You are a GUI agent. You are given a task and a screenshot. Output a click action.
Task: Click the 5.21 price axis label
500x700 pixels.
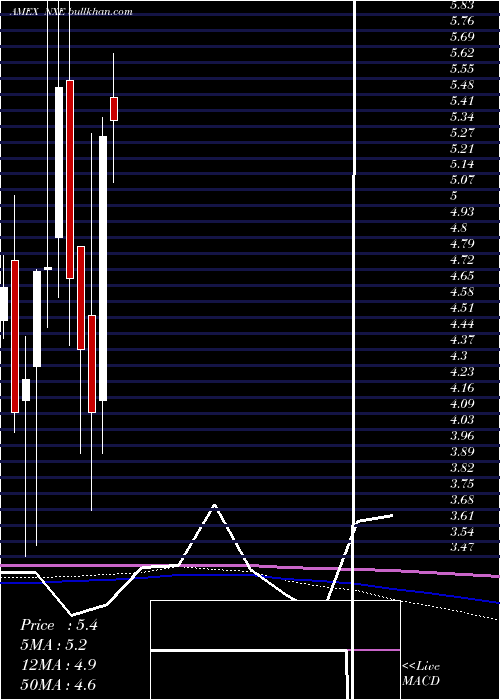tap(462, 148)
